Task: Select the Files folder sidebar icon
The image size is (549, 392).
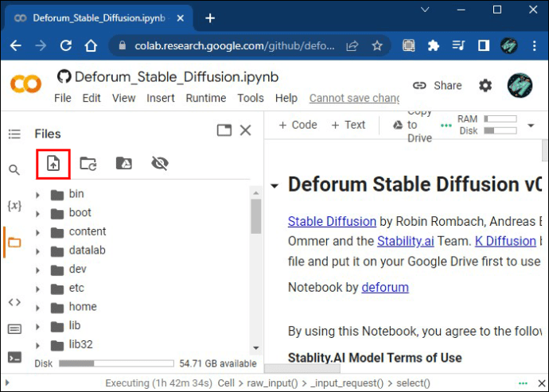Action: 14,243
